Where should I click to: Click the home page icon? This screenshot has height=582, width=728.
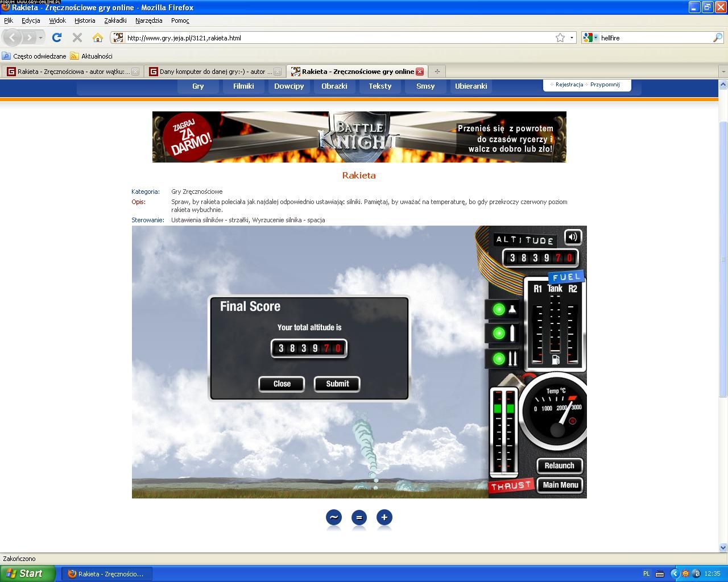(97, 38)
